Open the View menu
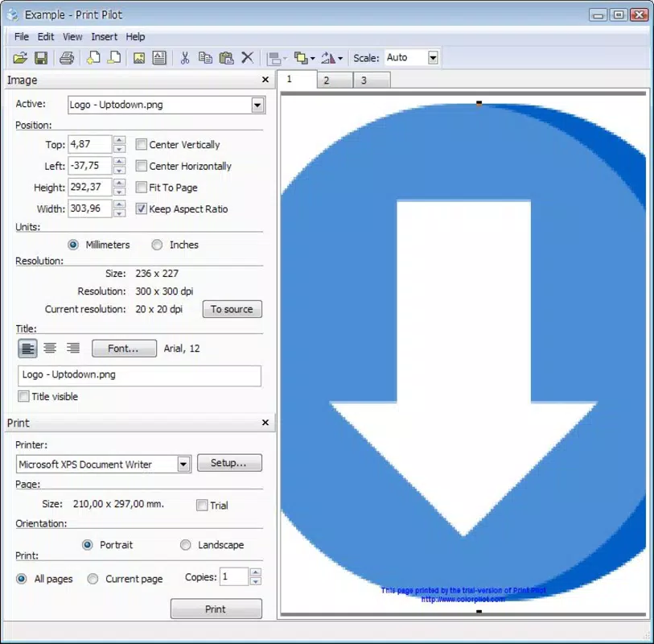The image size is (654, 644). pyautogui.click(x=72, y=37)
